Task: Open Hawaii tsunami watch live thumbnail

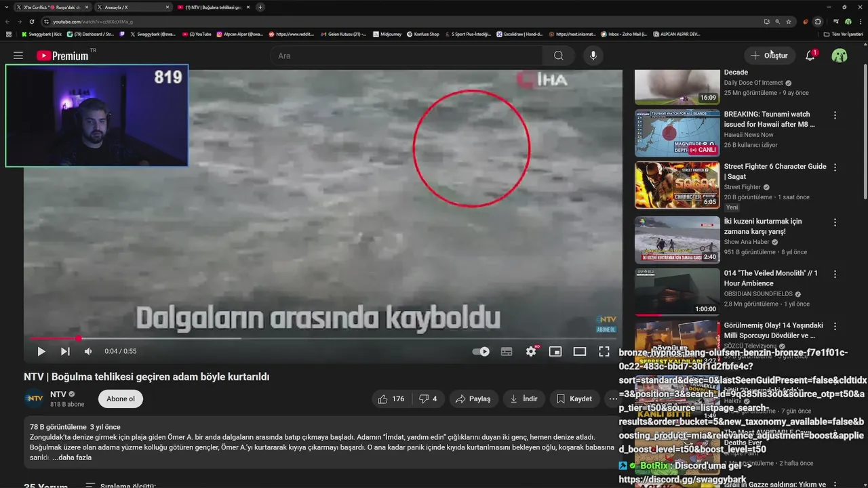Action: pyautogui.click(x=677, y=133)
